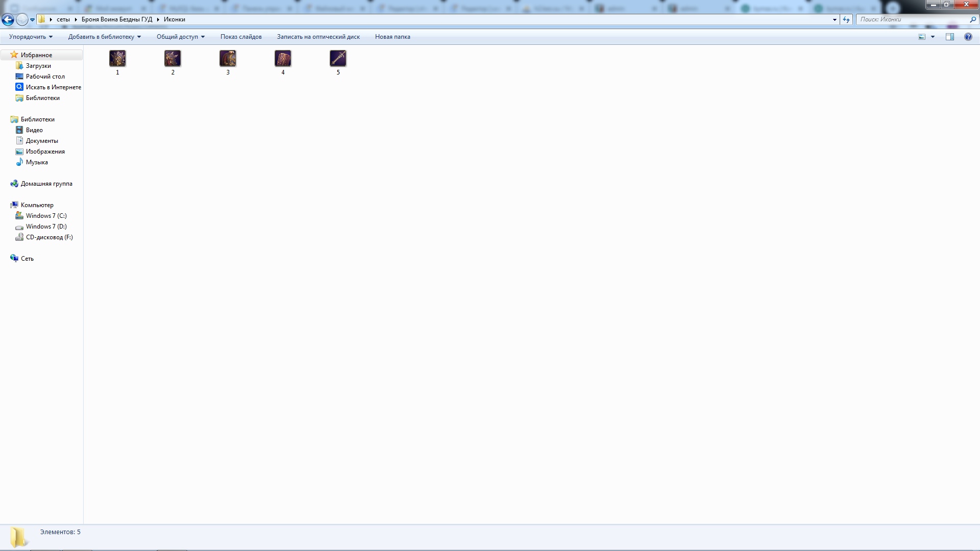
Task: Click the Новая папка button
Action: (392, 37)
